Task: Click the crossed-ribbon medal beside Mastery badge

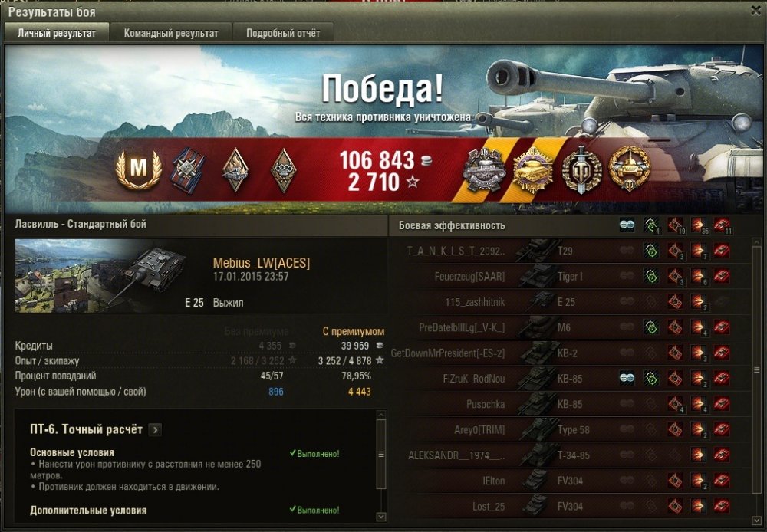Action: [187, 169]
